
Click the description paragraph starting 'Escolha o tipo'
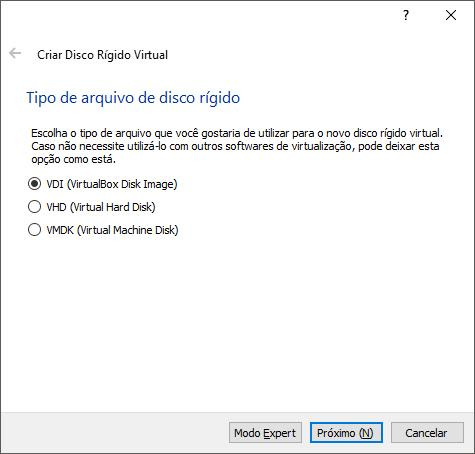coord(237,146)
